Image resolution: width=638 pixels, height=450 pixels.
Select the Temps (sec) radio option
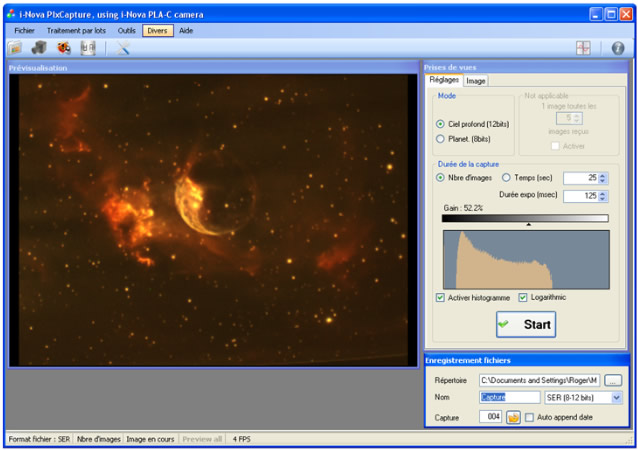(x=507, y=177)
